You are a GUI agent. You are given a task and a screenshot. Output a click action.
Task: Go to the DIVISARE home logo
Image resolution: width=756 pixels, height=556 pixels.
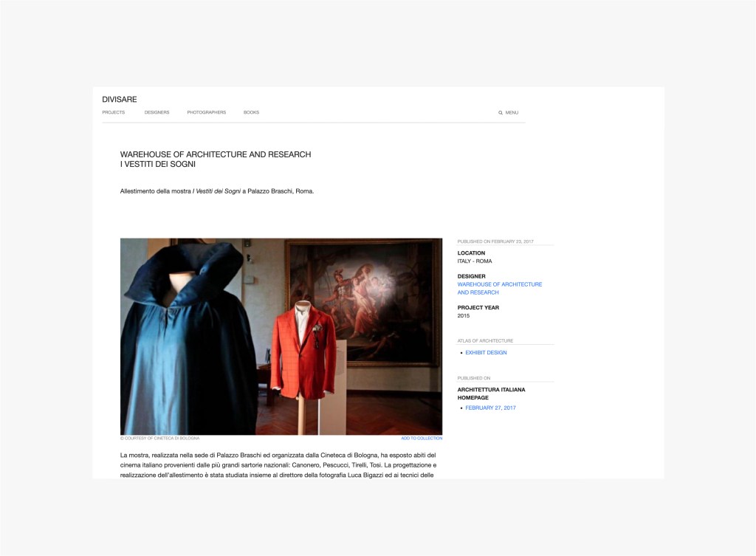[120, 100]
